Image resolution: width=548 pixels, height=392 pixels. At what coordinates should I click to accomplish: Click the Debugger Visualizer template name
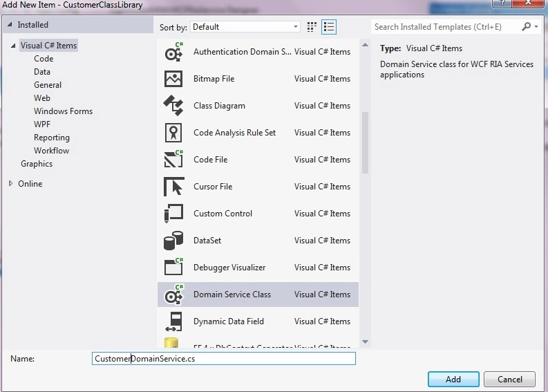pos(229,267)
